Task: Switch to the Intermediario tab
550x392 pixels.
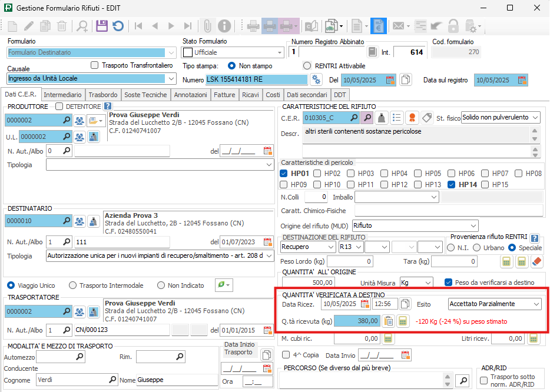Action: pos(62,95)
